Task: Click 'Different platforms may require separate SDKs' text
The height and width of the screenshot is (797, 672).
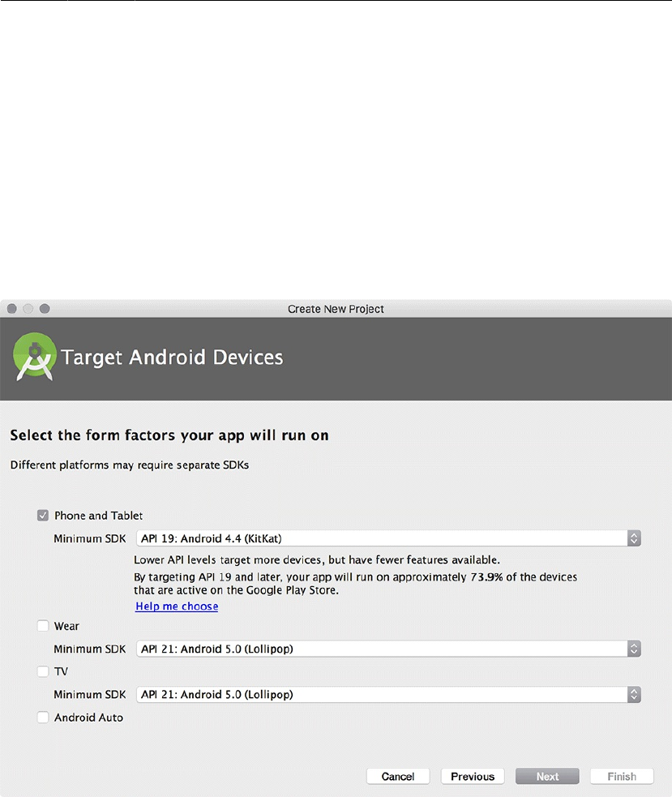Action: tap(130, 465)
